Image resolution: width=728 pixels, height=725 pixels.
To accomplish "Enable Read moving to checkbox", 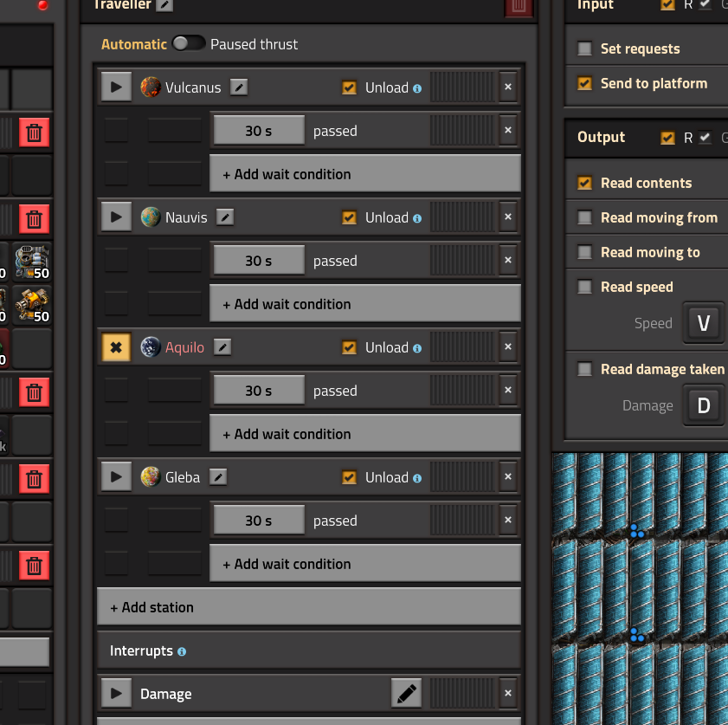I will (584, 252).
